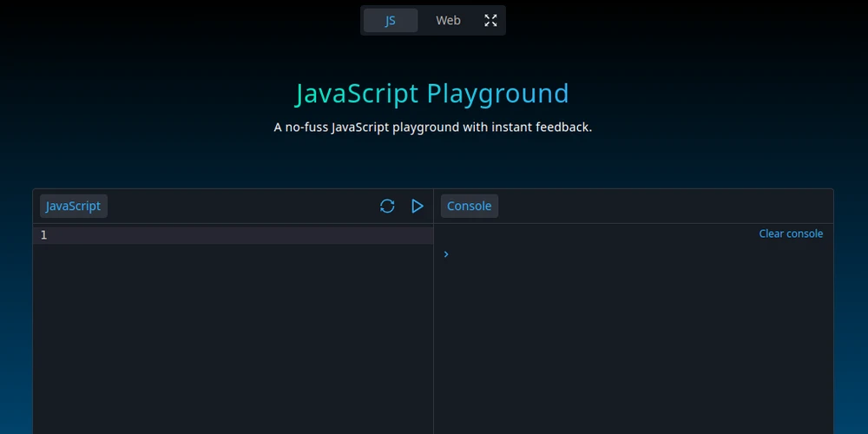Clear console output via Clear console link
Screen dimensions: 868x434
click(x=791, y=233)
